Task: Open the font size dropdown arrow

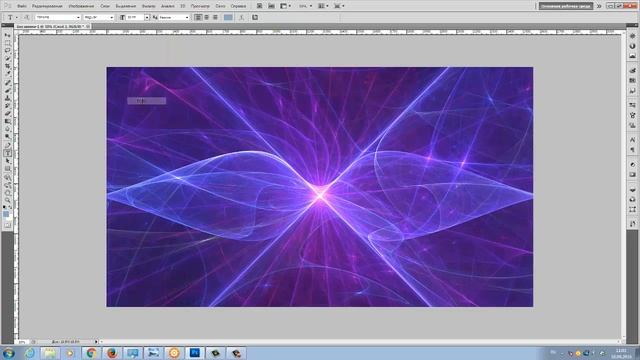Action: [147, 17]
